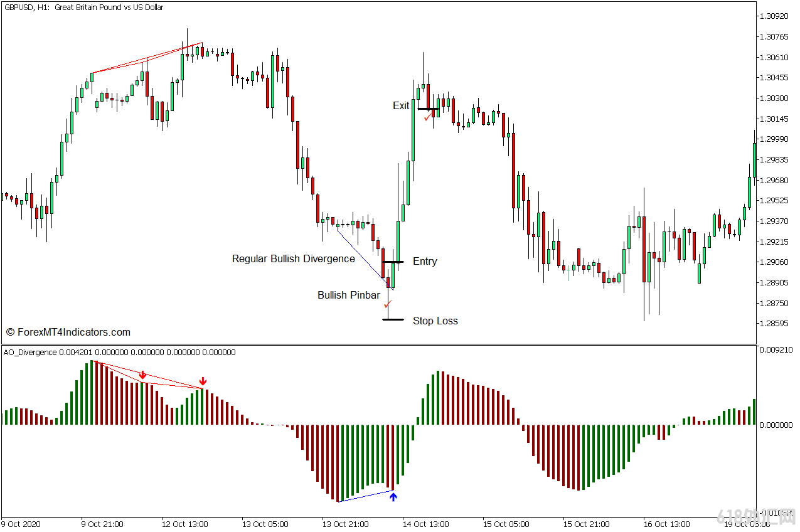Select the black Exit horizontal line marker

pos(428,109)
